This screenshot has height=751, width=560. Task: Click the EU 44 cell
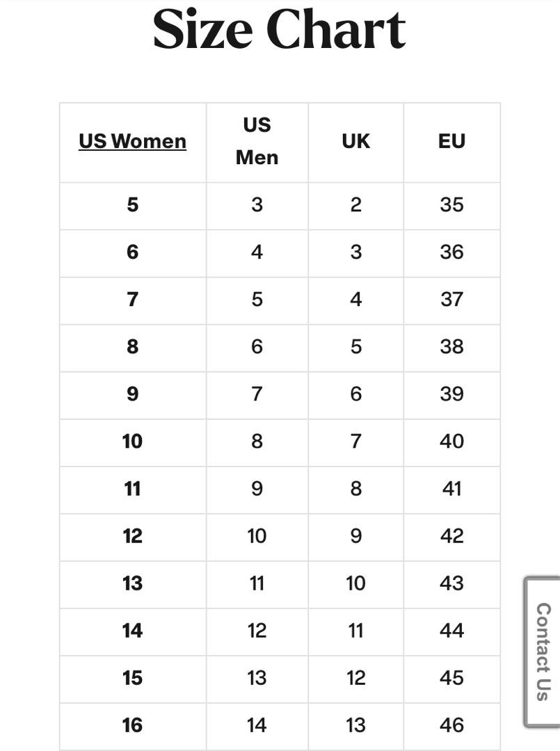(451, 631)
